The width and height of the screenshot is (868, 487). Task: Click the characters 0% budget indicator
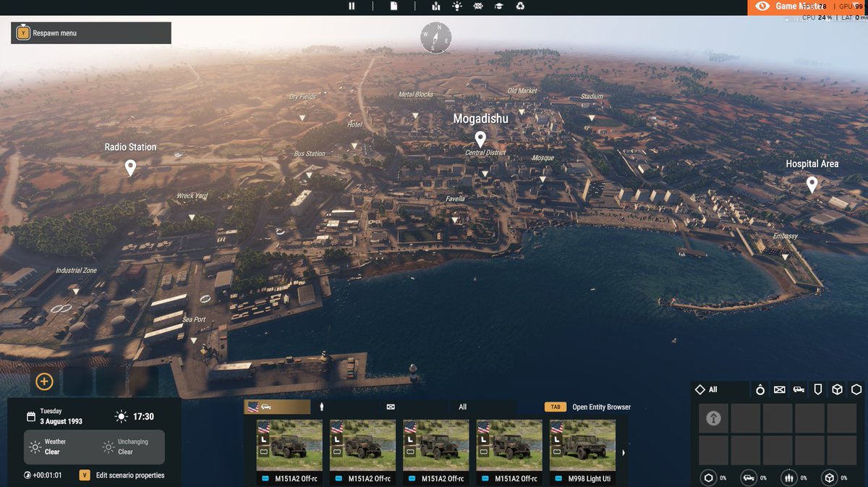[x=792, y=478]
